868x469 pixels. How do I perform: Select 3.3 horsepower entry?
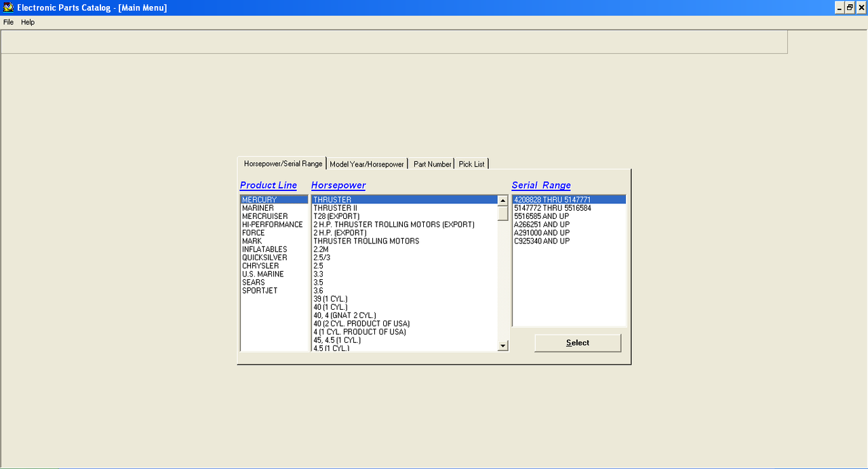point(405,274)
